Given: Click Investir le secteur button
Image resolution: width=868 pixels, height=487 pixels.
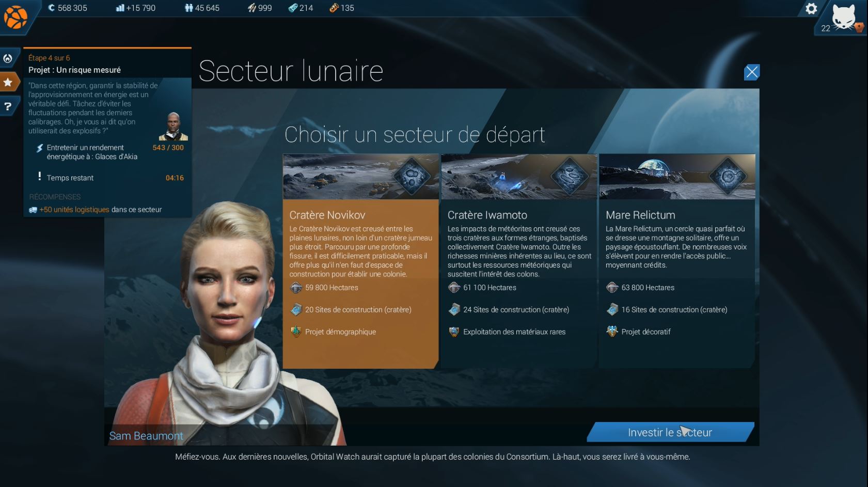Looking at the screenshot, I should point(670,432).
